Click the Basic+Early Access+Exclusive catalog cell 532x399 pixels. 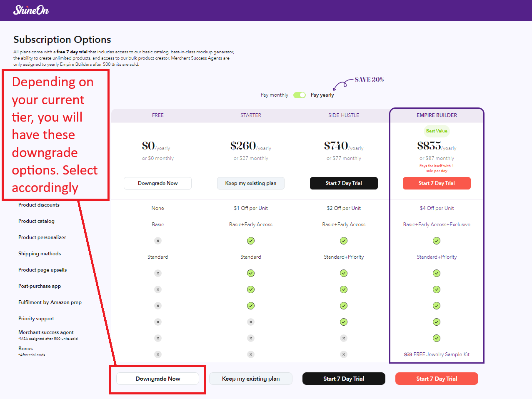[x=437, y=224]
